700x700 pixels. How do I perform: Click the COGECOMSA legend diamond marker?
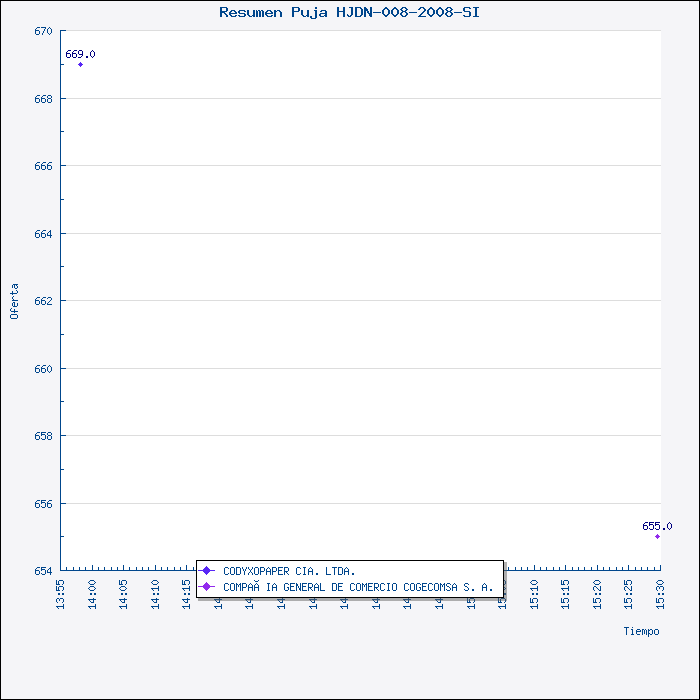(207, 587)
